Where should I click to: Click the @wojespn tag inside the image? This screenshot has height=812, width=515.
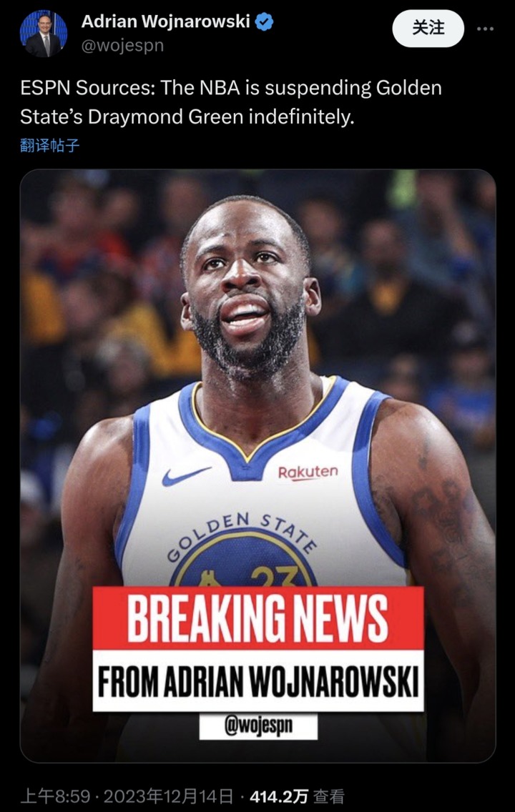[x=258, y=726]
